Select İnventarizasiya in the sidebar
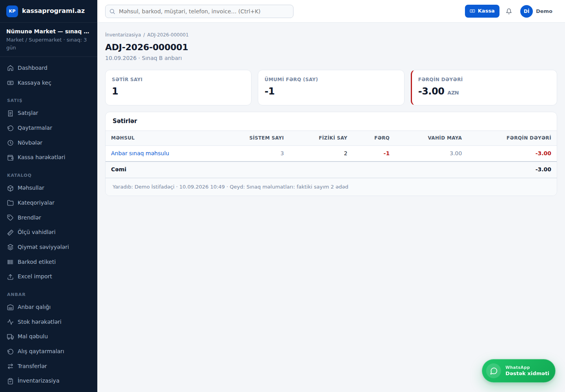This screenshot has height=392, width=565. point(49,381)
